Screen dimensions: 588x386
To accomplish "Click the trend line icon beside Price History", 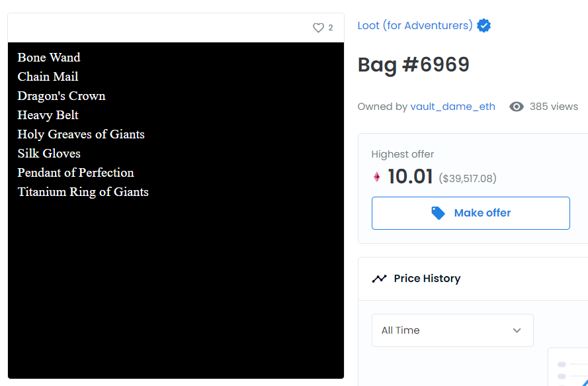I will (x=379, y=279).
